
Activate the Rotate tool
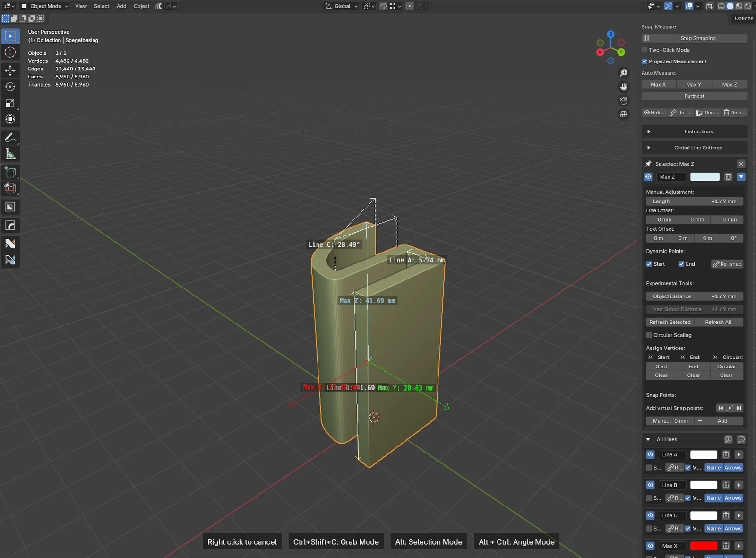(x=10, y=87)
